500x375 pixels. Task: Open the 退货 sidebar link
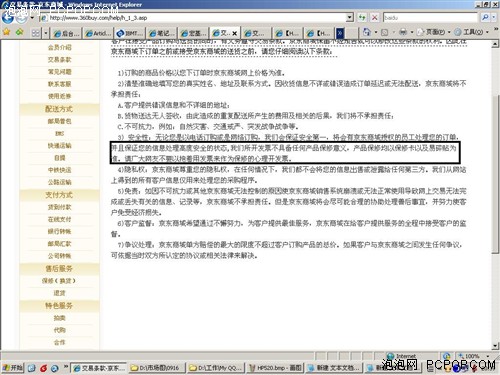(59, 293)
